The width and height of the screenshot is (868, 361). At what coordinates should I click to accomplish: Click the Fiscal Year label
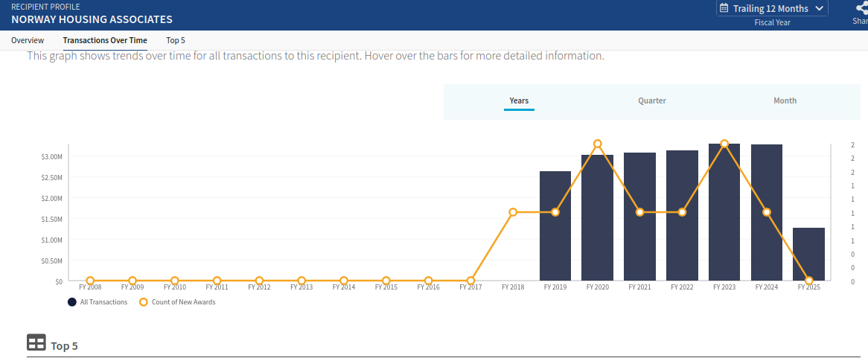(x=772, y=22)
